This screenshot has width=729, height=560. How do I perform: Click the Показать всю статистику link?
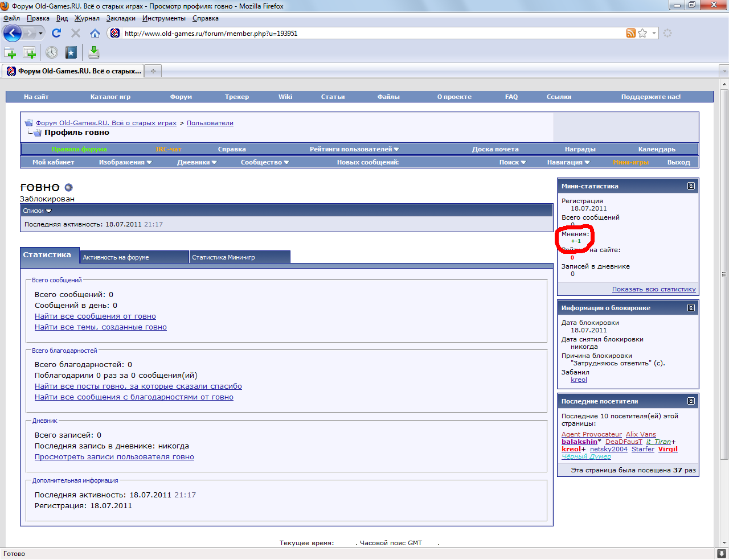pyautogui.click(x=653, y=289)
